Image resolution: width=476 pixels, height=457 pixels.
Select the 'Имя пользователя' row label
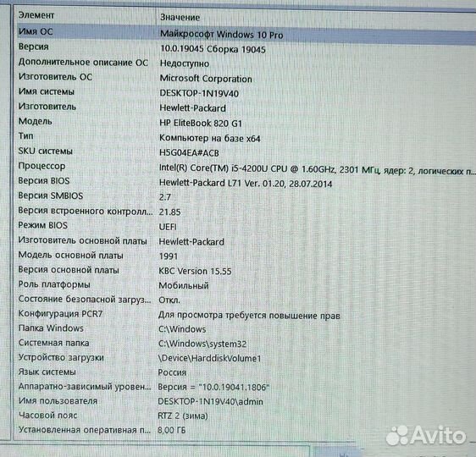coord(58,401)
